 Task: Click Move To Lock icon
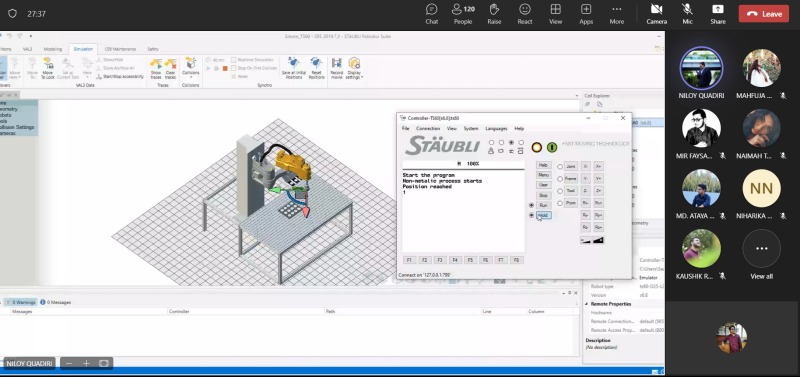[47, 64]
